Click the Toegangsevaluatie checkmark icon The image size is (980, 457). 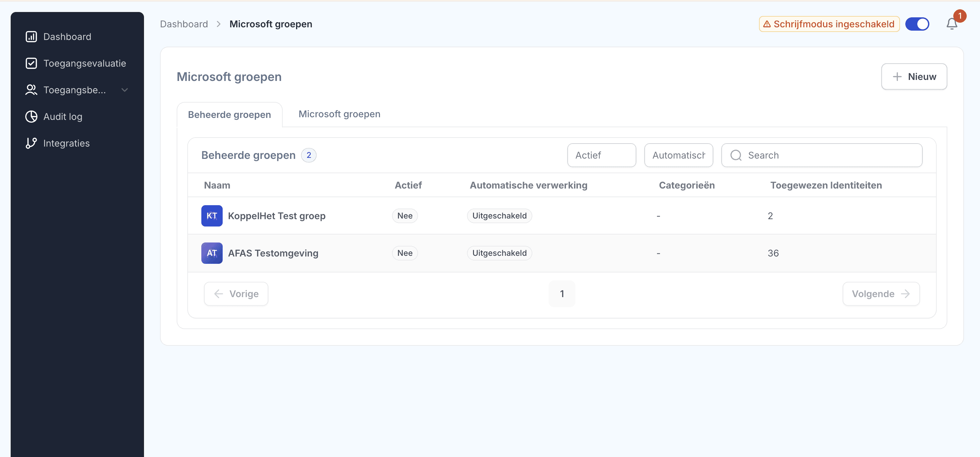click(x=31, y=64)
